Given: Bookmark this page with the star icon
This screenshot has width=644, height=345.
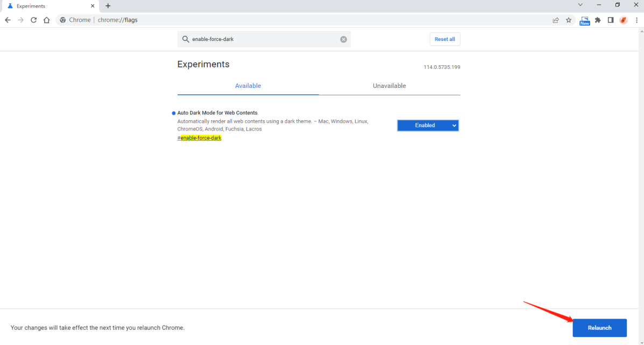Looking at the screenshot, I should [569, 20].
